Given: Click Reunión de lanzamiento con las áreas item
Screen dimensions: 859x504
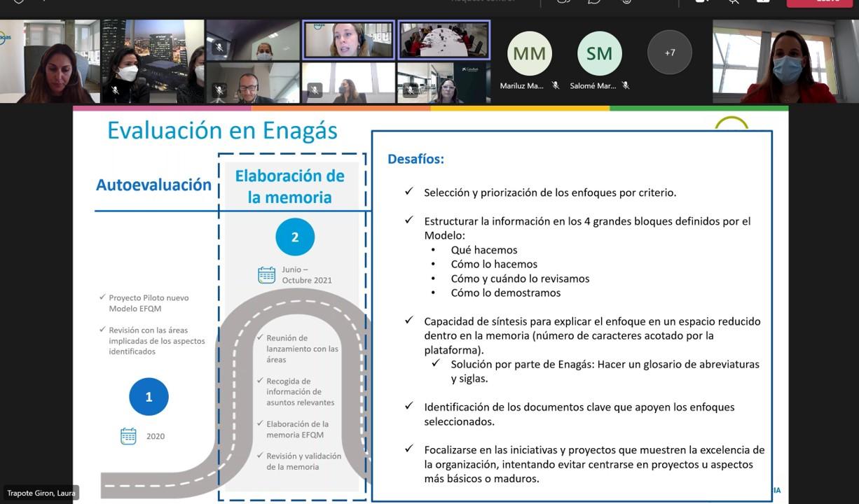Looking at the screenshot, I should click(x=302, y=349).
